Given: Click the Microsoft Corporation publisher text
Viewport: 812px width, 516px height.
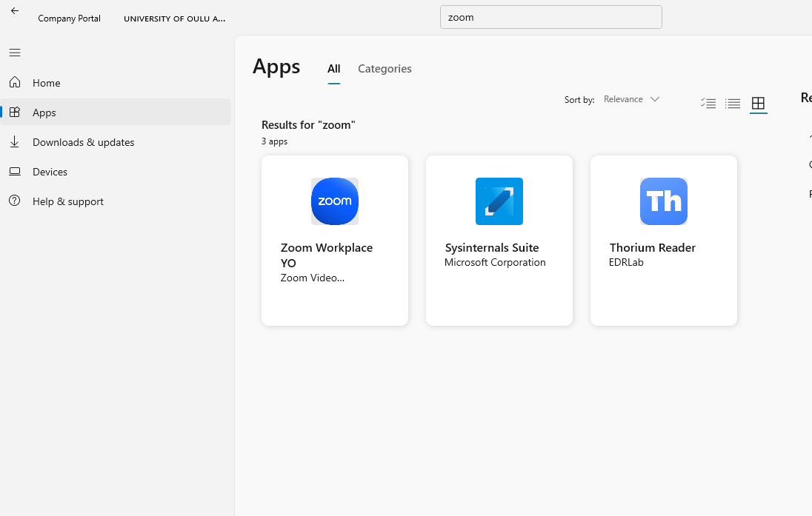Looking at the screenshot, I should [495, 262].
